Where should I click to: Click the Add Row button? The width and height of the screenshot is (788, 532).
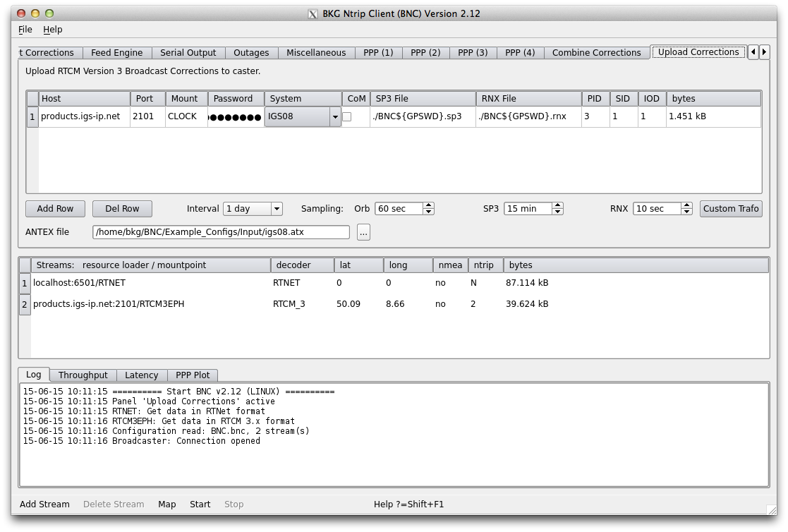[55, 209]
